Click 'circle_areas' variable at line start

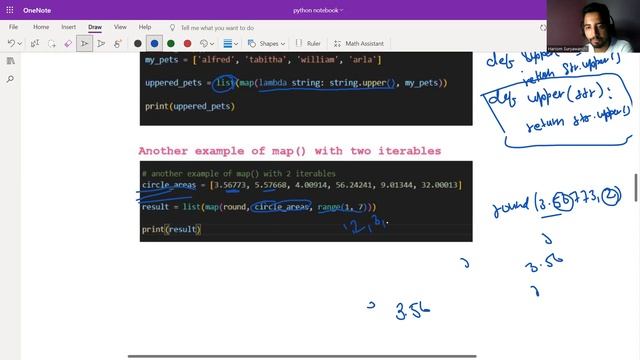(x=169, y=185)
